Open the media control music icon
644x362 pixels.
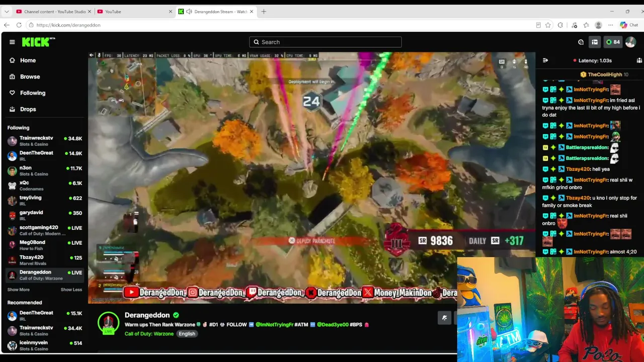pos(574,25)
